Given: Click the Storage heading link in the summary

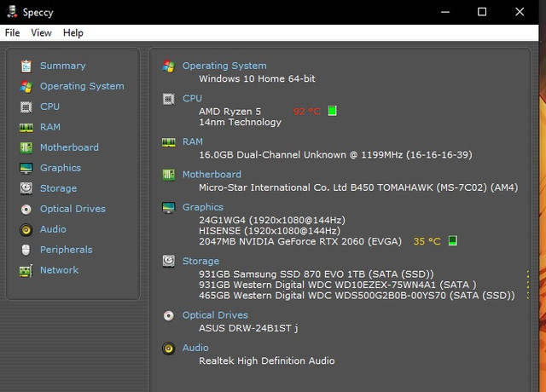Looking at the screenshot, I should pyautogui.click(x=201, y=262).
